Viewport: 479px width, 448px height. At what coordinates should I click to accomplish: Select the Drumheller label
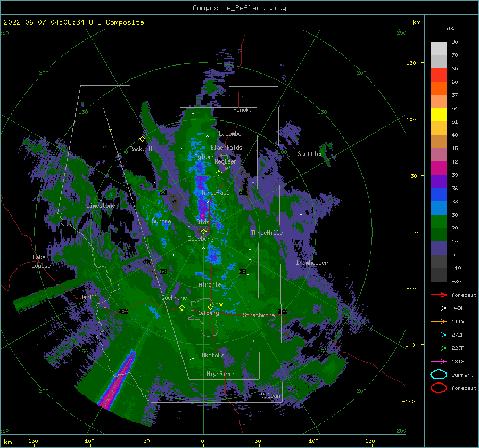click(312, 263)
